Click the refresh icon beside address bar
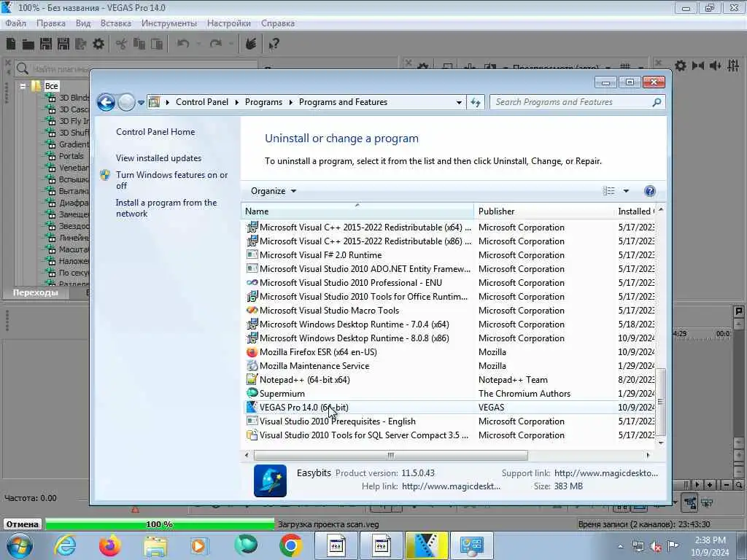The image size is (747, 560). click(476, 102)
